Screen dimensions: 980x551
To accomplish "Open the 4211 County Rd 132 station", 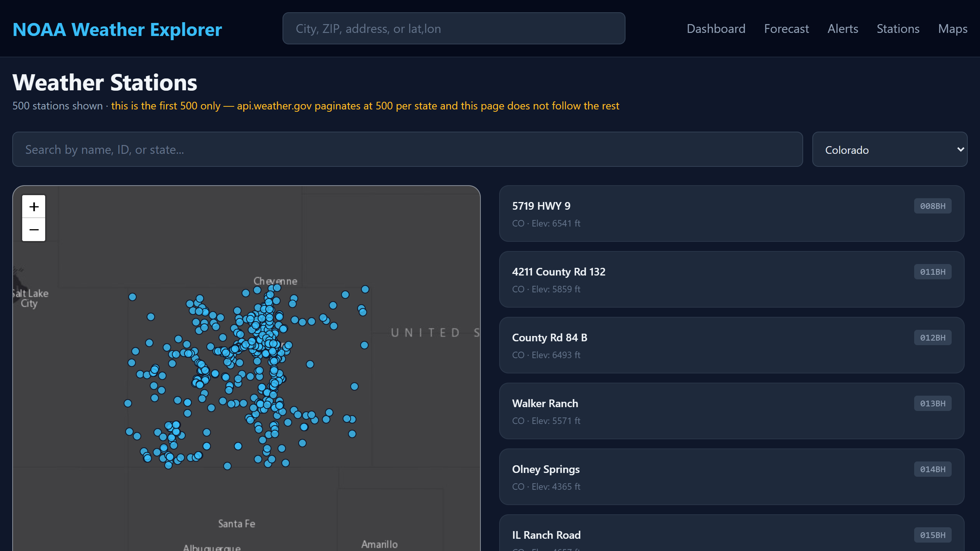I will pos(732,279).
